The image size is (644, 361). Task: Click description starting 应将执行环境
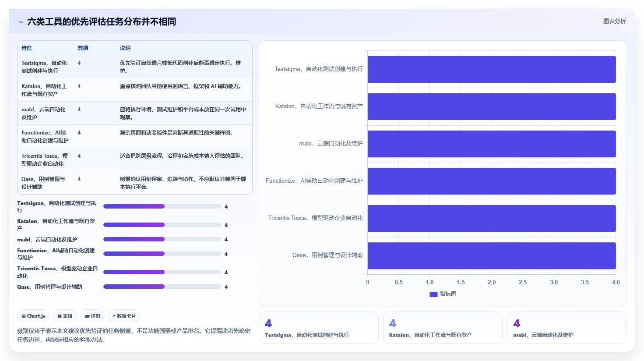pos(183,113)
